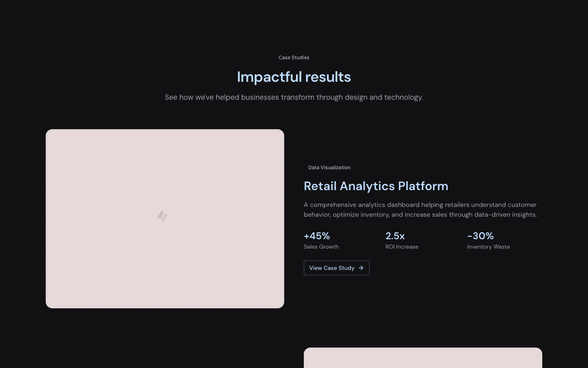Click the Retail Analytics description paragraph

420,209
